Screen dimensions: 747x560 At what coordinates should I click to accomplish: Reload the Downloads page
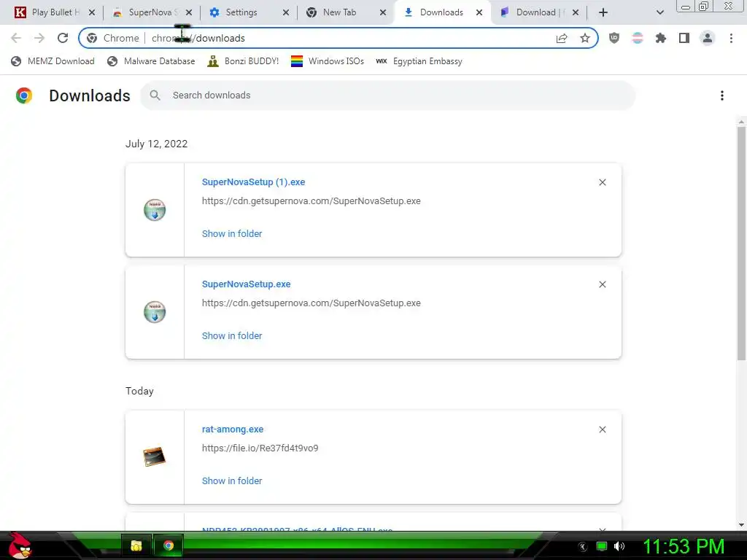point(63,38)
